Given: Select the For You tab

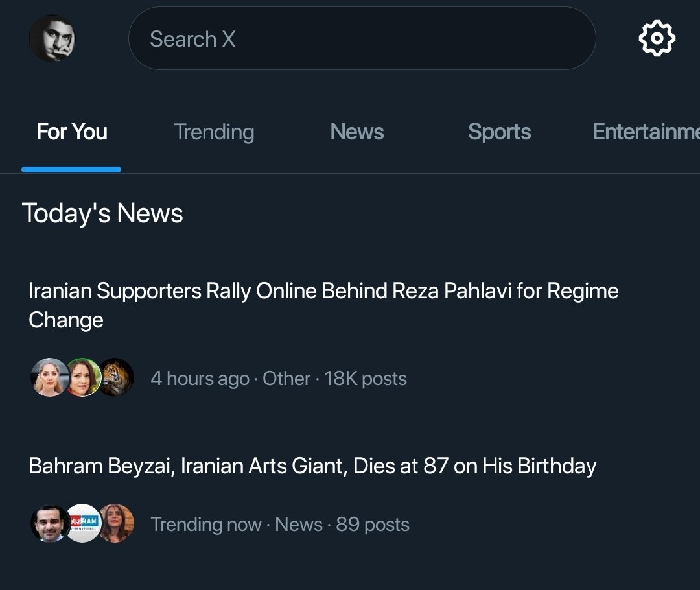Looking at the screenshot, I should click(x=72, y=132).
